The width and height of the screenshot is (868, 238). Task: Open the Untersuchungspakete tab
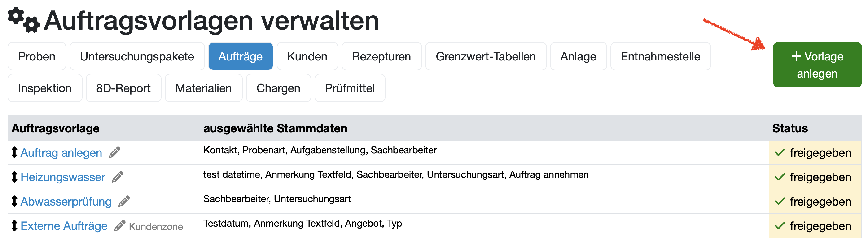(x=137, y=56)
